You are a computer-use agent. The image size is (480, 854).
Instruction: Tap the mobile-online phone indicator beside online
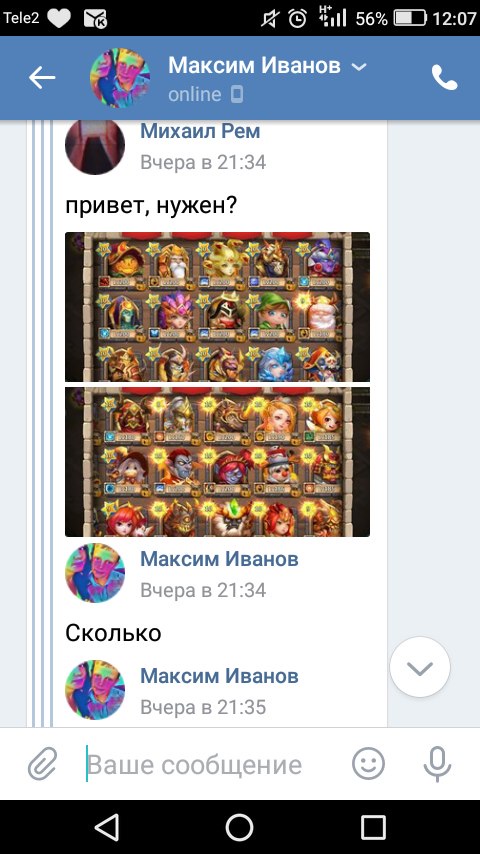pyautogui.click(x=236, y=95)
